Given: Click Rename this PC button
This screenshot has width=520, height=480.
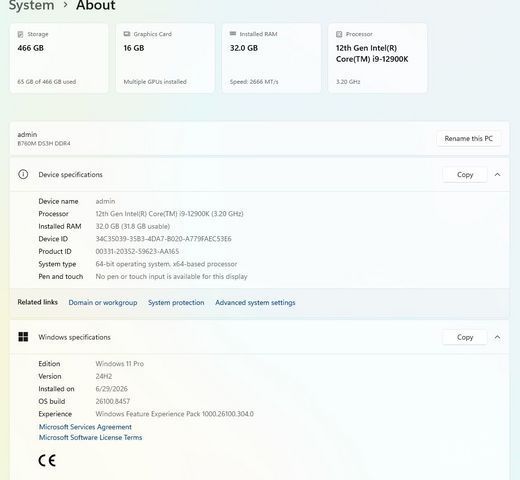Looking at the screenshot, I should click(x=468, y=138).
